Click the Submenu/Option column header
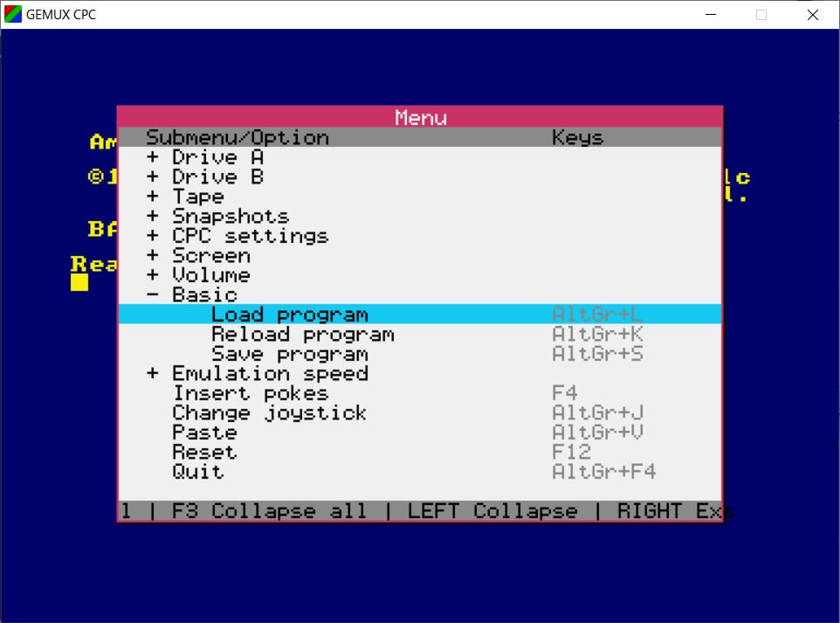Viewport: 840px width, 623px height. point(238,138)
